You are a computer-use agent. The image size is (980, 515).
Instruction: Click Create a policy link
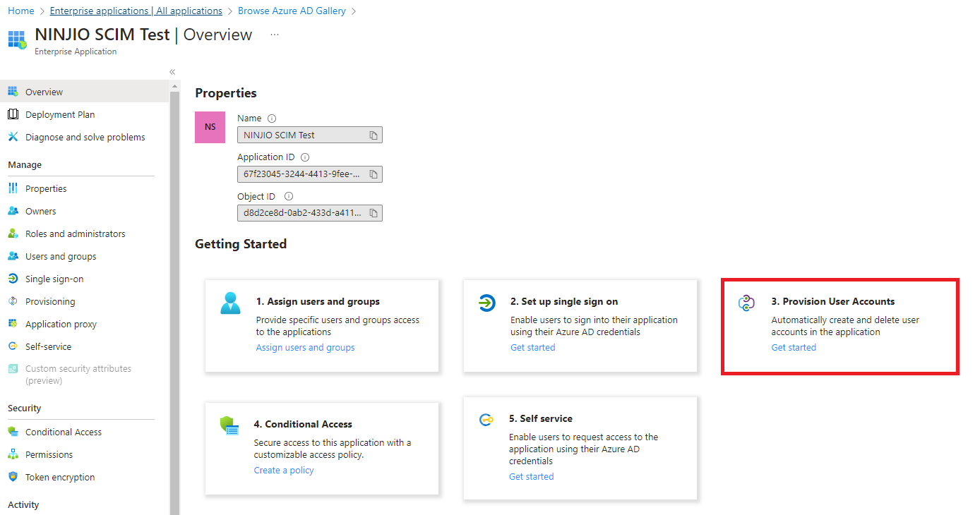pyautogui.click(x=283, y=470)
